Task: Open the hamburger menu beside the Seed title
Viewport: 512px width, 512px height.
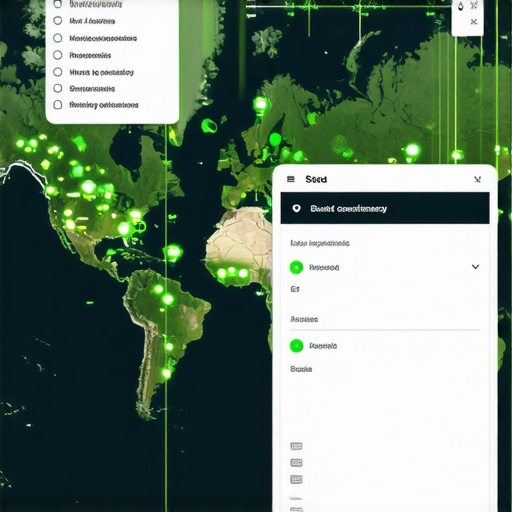Action: [291, 179]
